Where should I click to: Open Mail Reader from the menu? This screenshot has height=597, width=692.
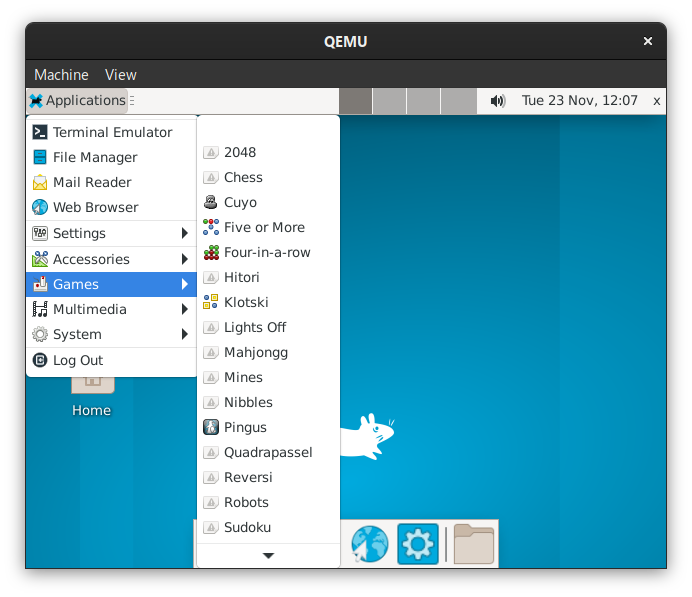112,182
